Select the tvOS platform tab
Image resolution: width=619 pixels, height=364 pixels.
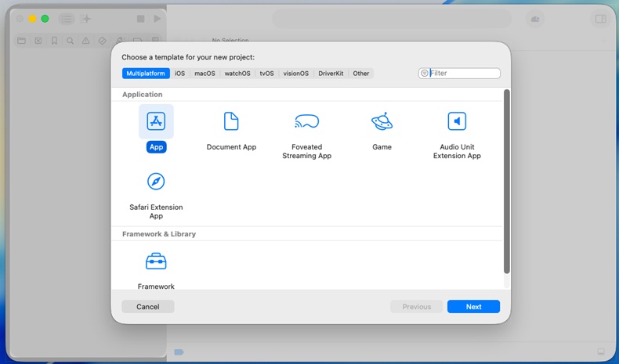266,74
